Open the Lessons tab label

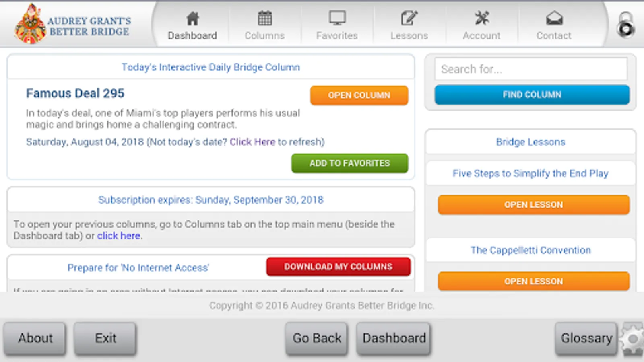409,36
